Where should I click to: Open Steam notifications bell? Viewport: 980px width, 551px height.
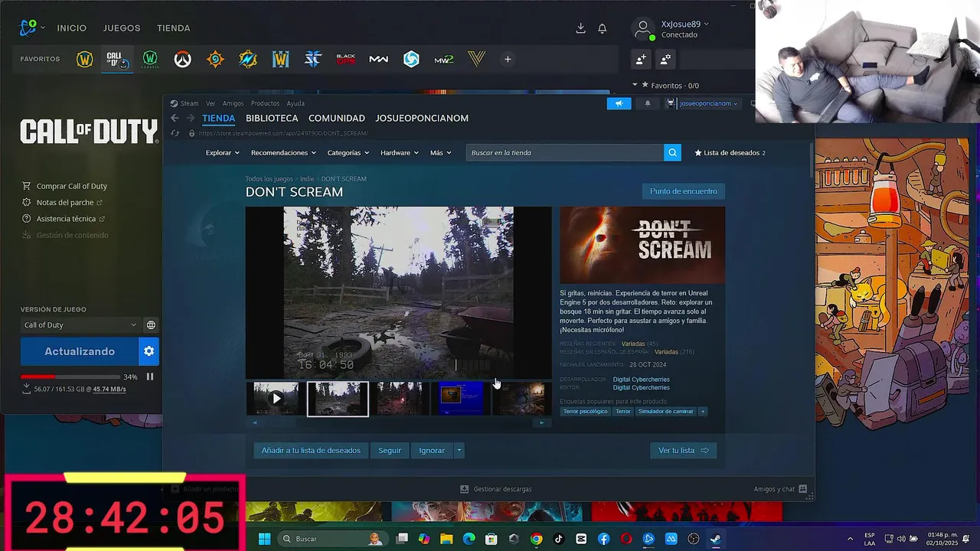click(x=647, y=103)
